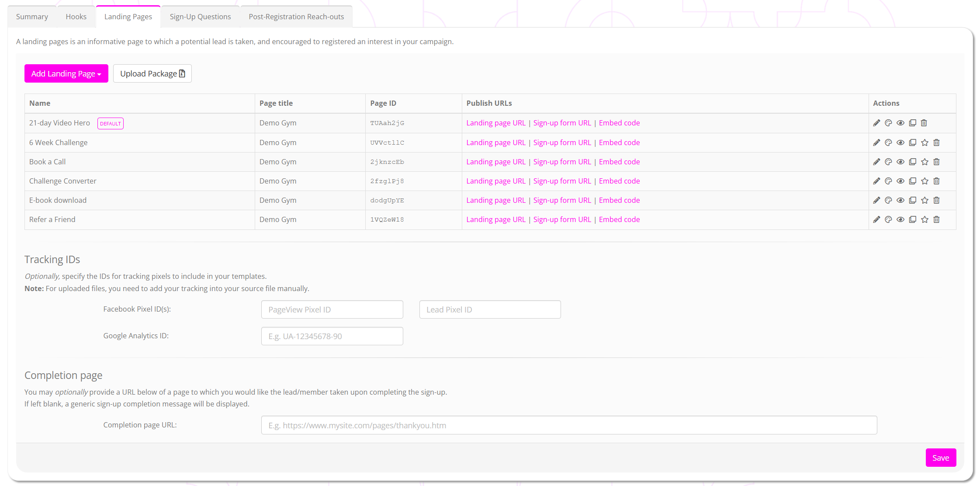Image resolution: width=980 pixels, height=486 pixels.
Task: Preview 6 Week Challenge page (eye icon)
Action: pyautogui.click(x=900, y=142)
